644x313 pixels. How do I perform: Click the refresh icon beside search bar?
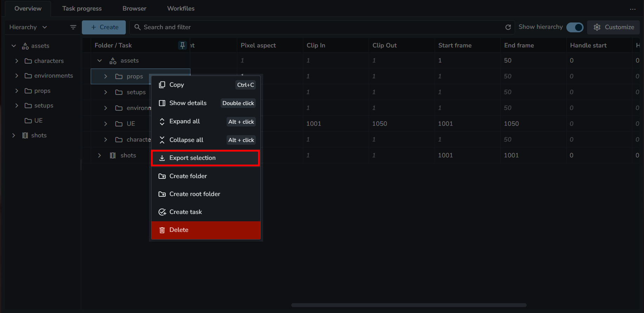508,27
